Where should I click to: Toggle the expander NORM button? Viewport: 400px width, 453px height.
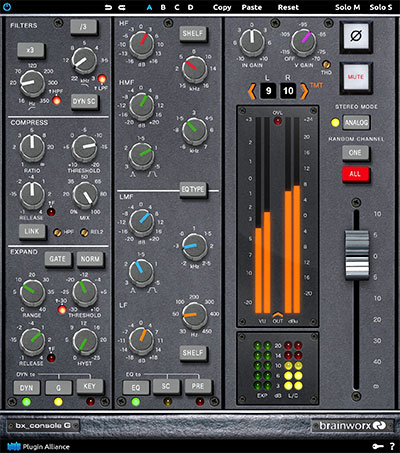[90, 259]
